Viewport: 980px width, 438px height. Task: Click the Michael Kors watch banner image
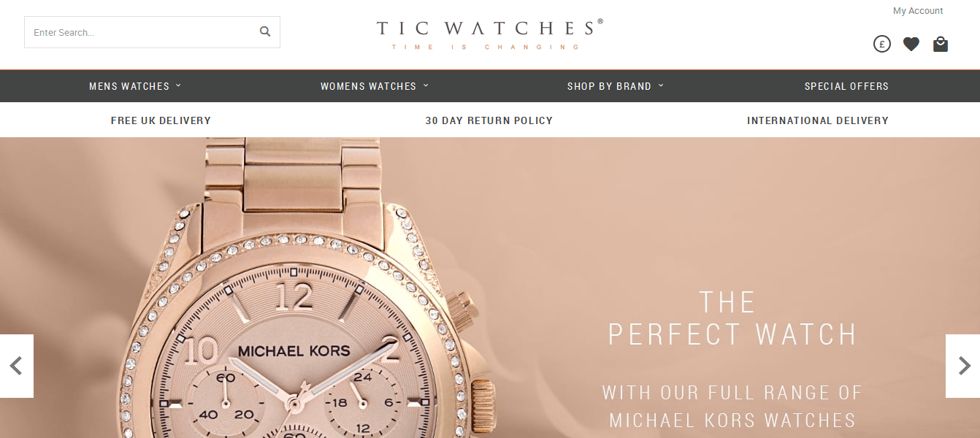point(490,288)
